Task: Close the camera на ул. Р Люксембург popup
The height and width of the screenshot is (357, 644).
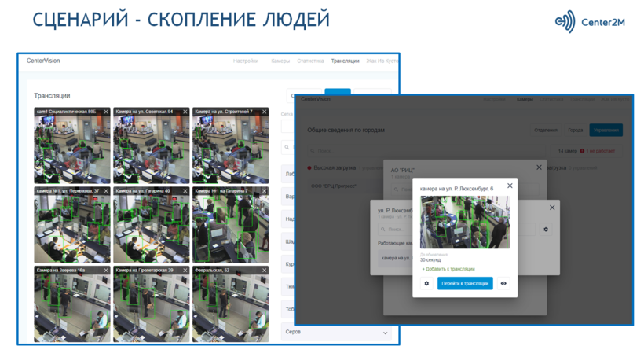Action: [x=510, y=186]
